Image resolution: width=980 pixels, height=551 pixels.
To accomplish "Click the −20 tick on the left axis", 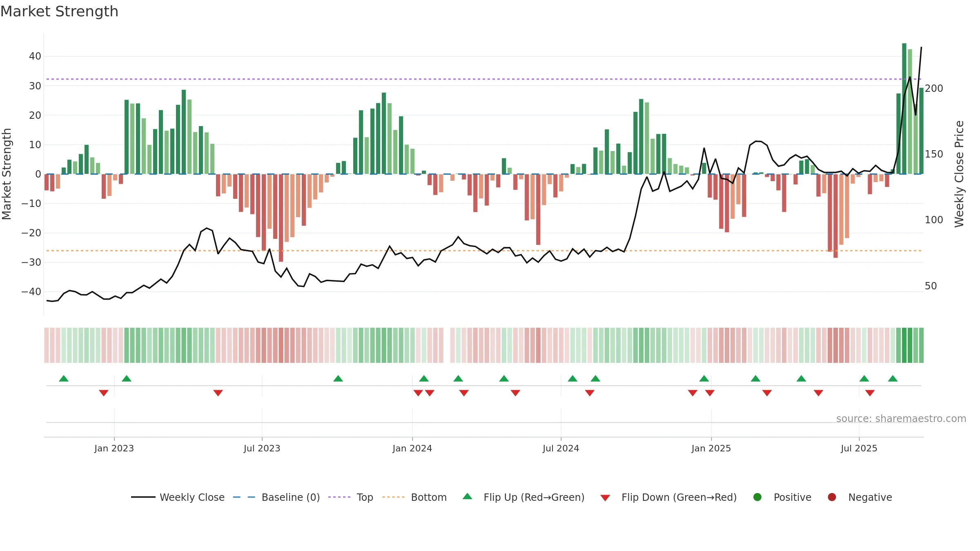I will pyautogui.click(x=31, y=233).
